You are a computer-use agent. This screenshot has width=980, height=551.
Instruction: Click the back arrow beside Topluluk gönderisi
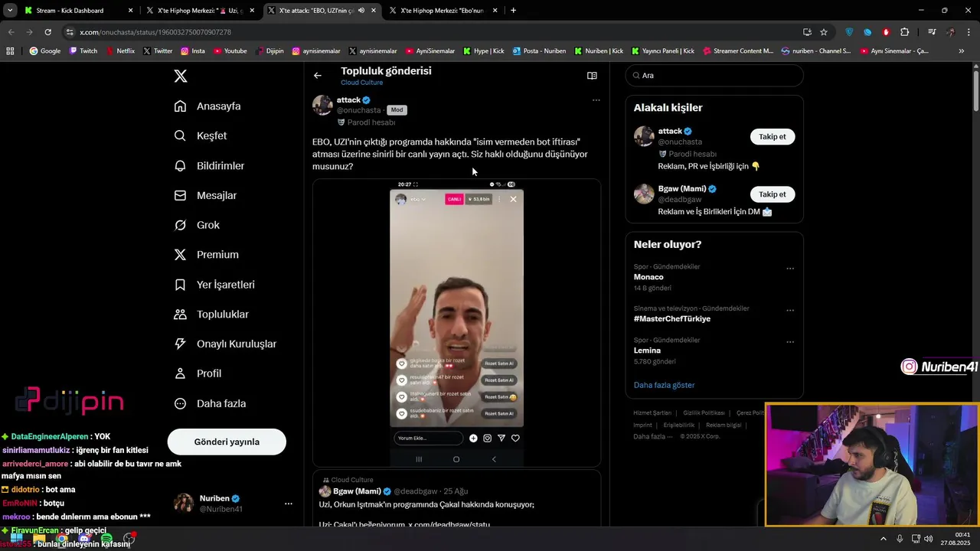(318, 75)
